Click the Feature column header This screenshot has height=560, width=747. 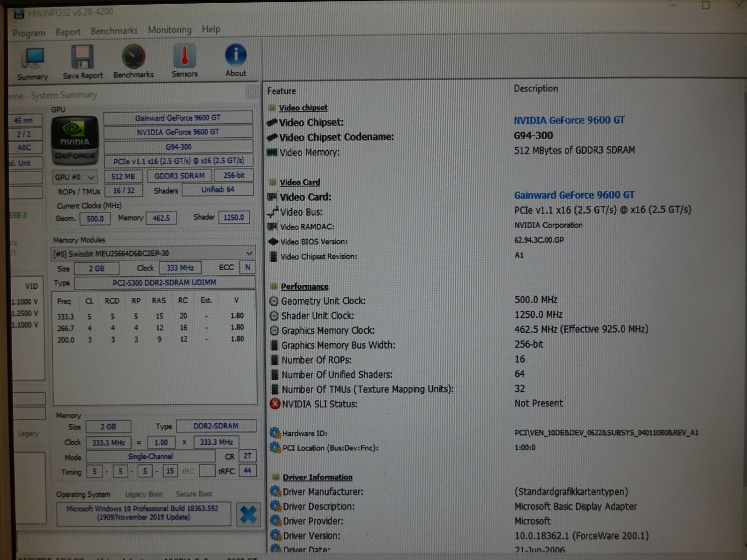(282, 91)
